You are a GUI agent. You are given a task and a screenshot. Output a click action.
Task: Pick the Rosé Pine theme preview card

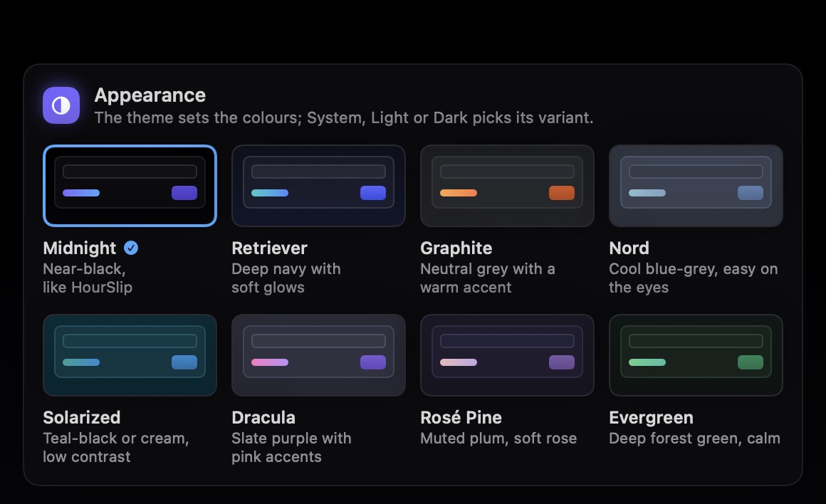[507, 355]
